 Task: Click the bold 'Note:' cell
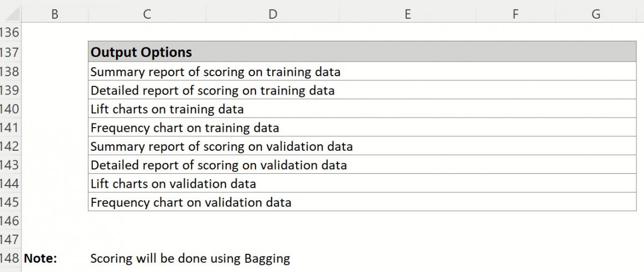[x=40, y=259]
